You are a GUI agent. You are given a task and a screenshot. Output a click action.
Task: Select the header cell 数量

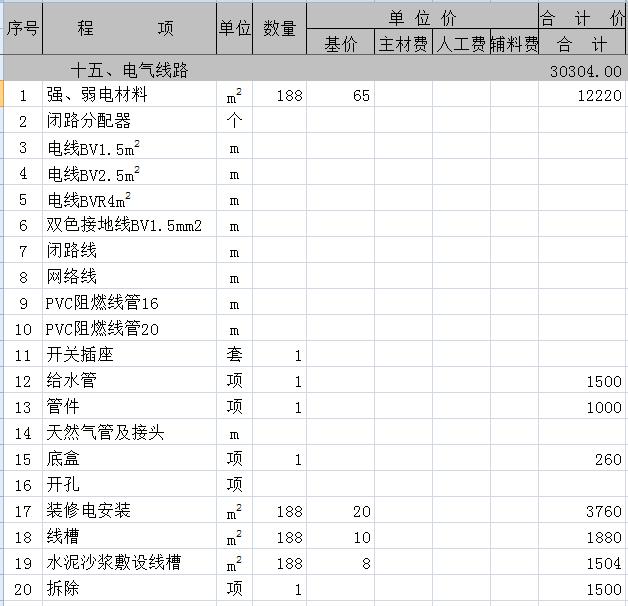tap(279, 28)
